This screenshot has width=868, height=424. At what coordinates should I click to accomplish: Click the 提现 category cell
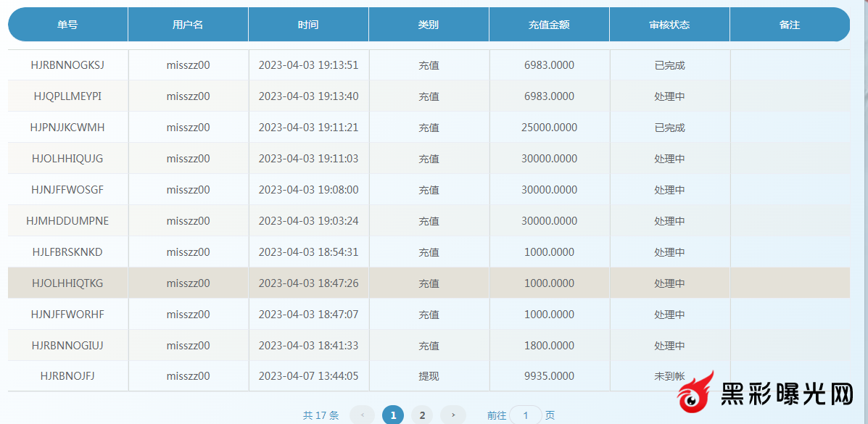tap(429, 376)
